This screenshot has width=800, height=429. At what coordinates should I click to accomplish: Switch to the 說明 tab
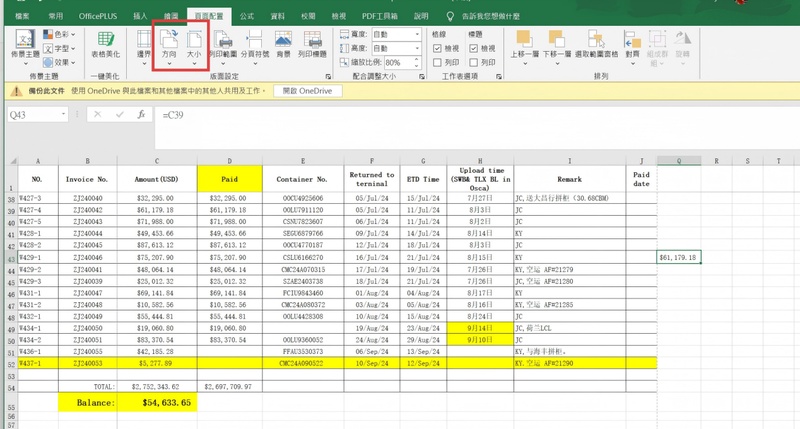(421, 16)
